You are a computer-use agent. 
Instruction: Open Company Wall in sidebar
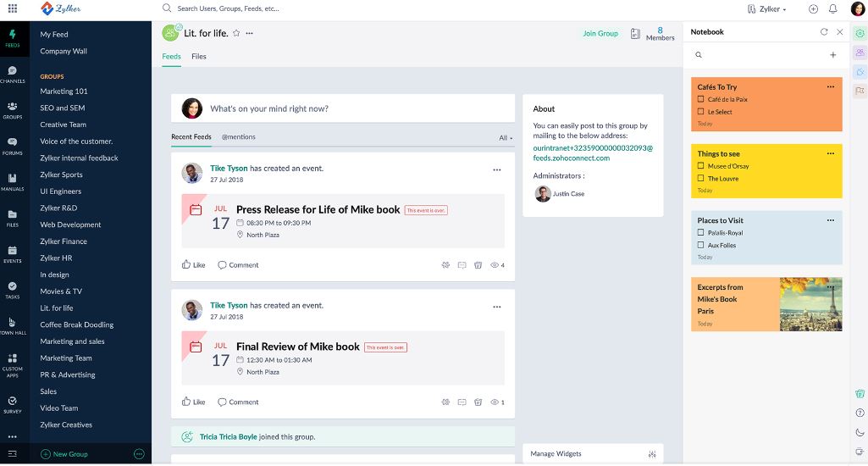(64, 51)
